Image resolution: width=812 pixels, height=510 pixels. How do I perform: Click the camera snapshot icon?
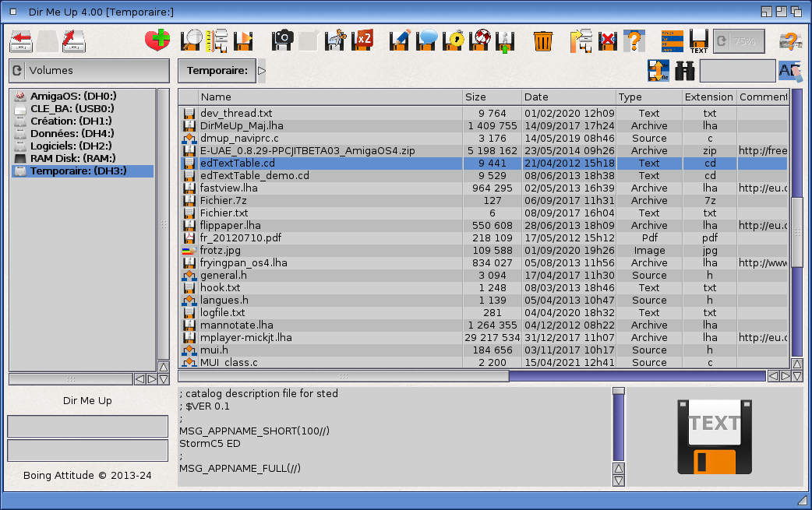(x=282, y=40)
